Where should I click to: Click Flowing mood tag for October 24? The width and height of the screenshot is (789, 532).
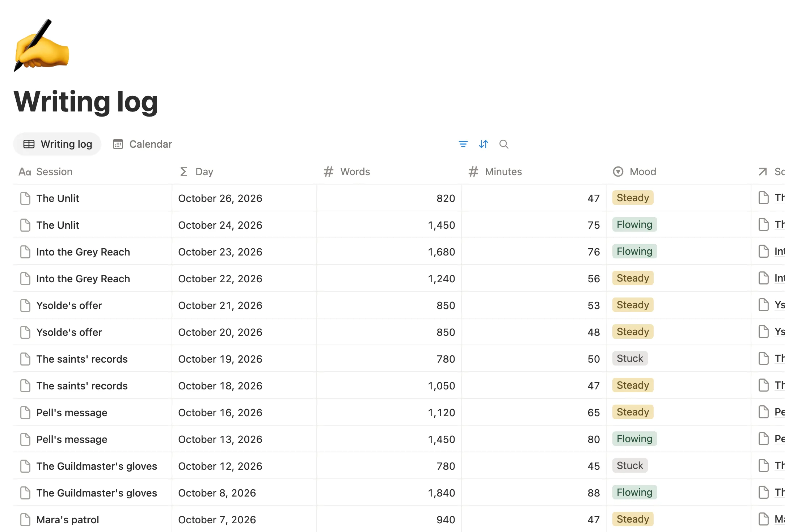pos(634,224)
